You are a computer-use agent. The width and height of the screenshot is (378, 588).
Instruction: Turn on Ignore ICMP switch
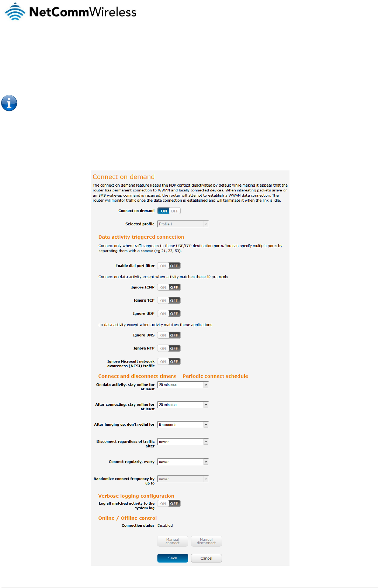coord(169,287)
